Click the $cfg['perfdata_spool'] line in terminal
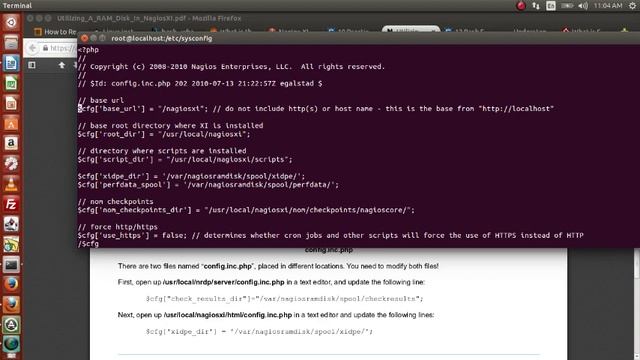This screenshot has width=640, height=360. tap(208, 185)
